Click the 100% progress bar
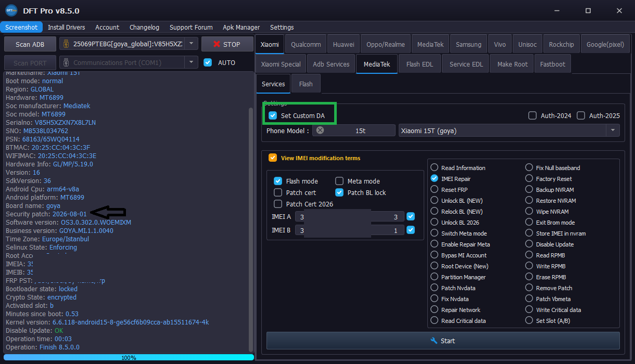The height and width of the screenshot is (364, 635). (x=129, y=357)
